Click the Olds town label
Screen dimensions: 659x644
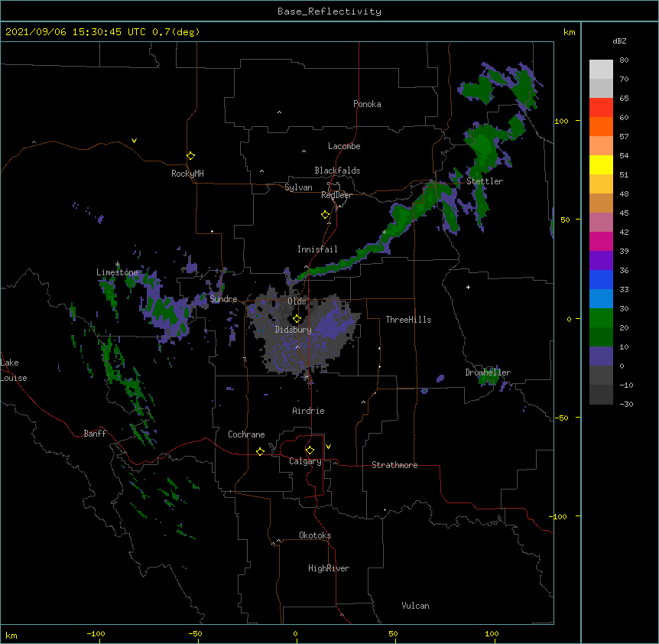click(297, 301)
